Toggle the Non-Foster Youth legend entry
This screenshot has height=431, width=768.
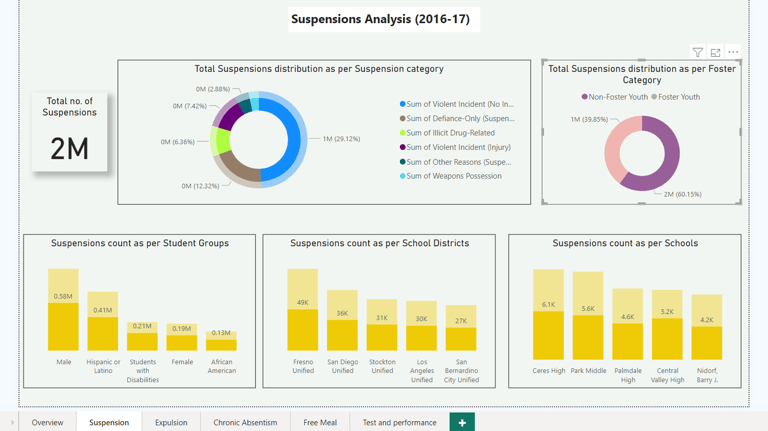(x=615, y=97)
